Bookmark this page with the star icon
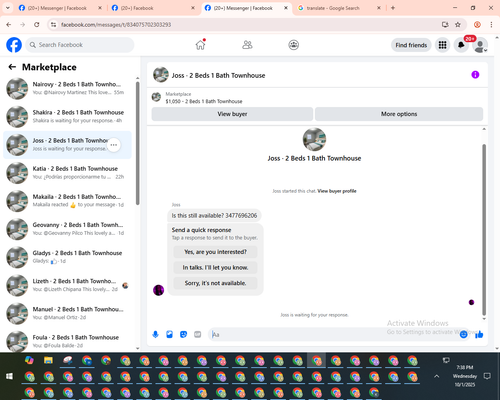 coord(458,25)
